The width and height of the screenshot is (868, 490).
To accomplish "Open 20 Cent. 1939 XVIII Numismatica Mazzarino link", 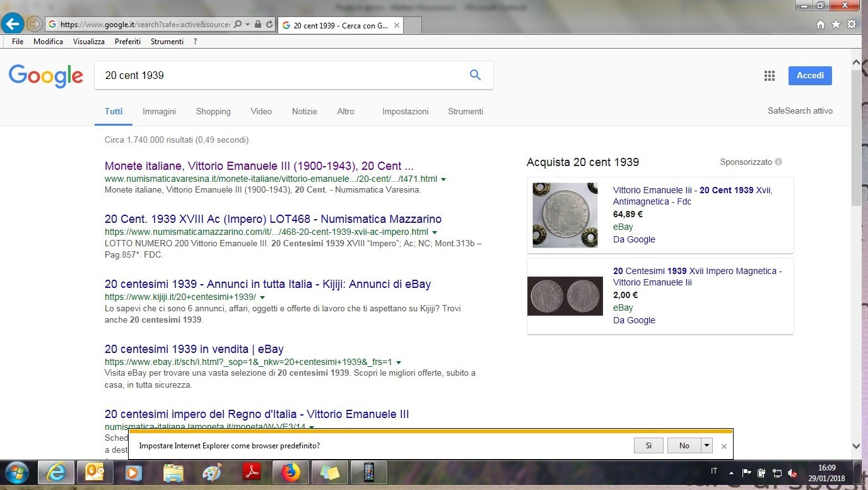I will coord(273,219).
